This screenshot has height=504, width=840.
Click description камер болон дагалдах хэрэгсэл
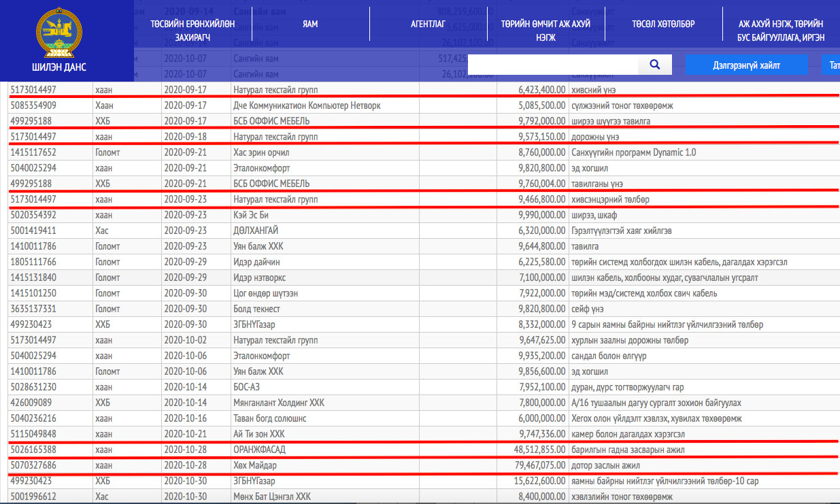pos(628,434)
